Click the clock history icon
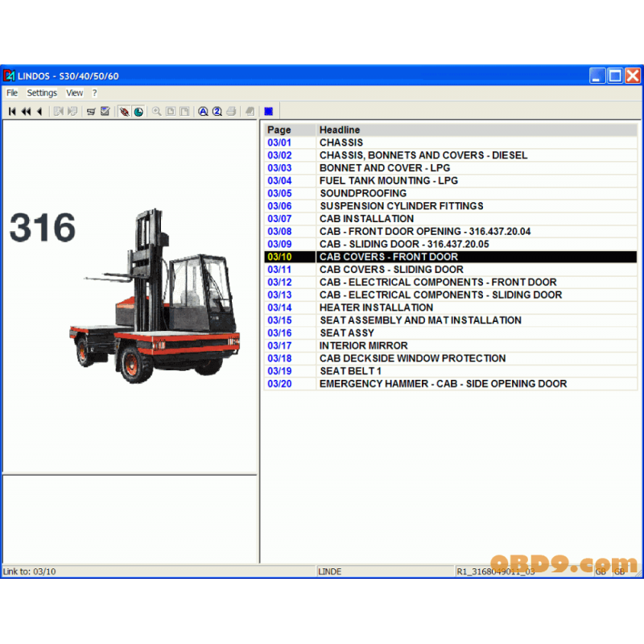The height and width of the screenshot is (644, 644). point(138,111)
